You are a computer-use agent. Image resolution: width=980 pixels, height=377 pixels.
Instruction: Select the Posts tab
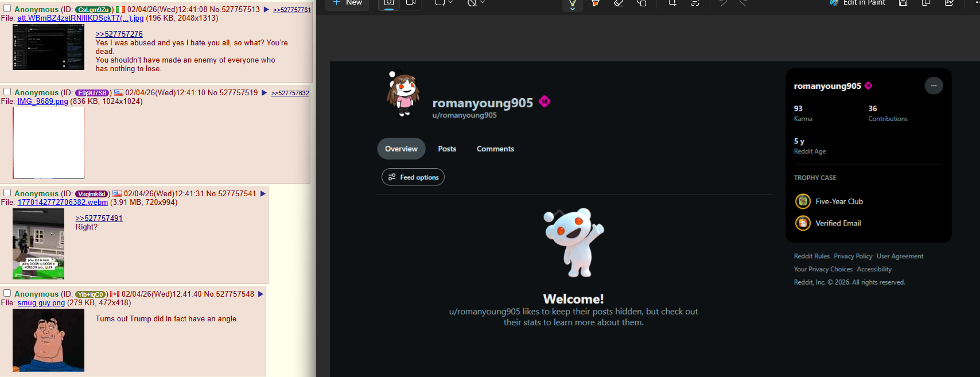[x=447, y=149]
